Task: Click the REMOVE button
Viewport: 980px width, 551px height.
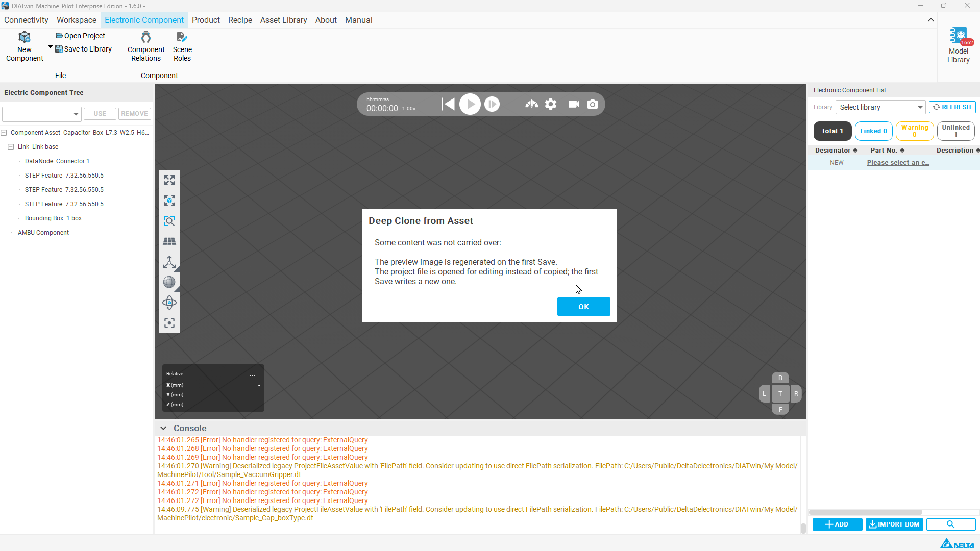Action: pos(135,114)
